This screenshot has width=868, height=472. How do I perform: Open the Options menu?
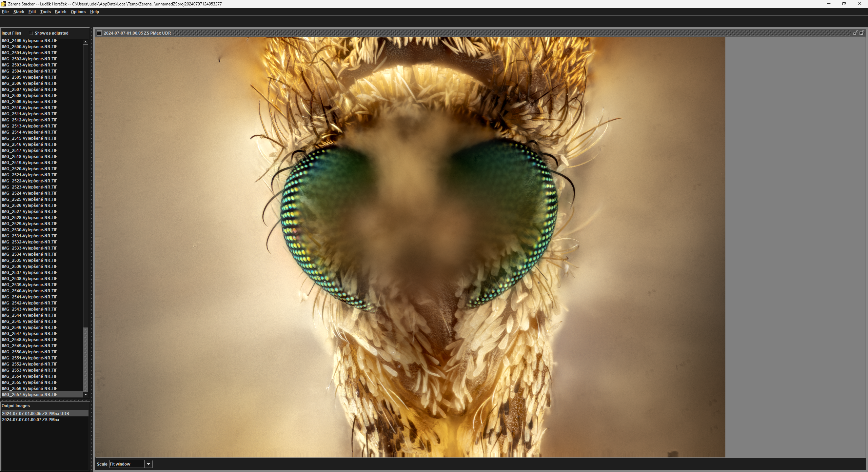point(78,12)
